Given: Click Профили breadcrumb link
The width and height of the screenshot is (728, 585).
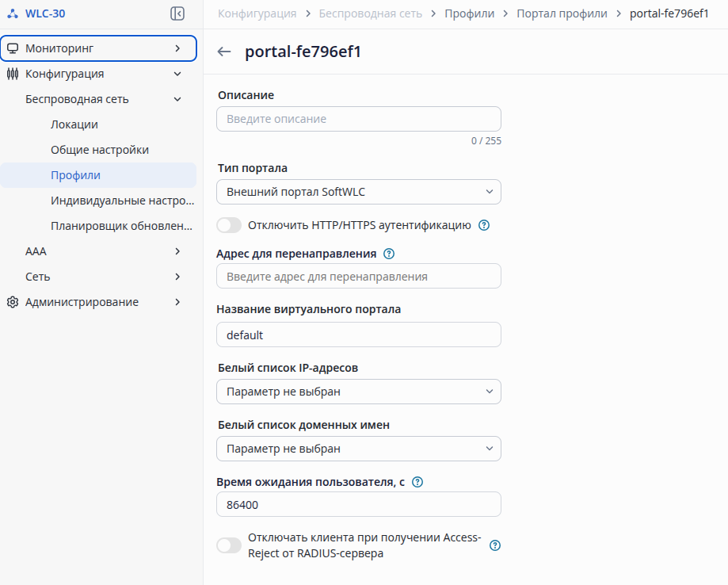Looking at the screenshot, I should (470, 13).
